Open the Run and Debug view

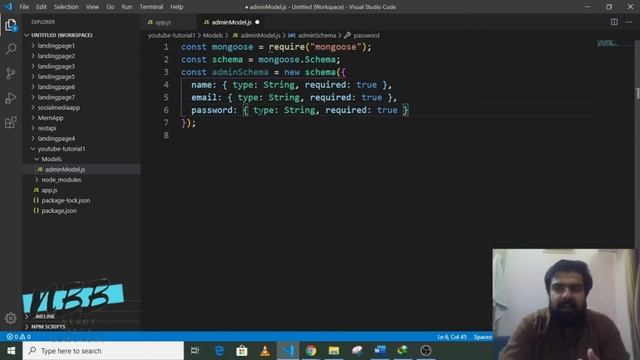point(11,98)
